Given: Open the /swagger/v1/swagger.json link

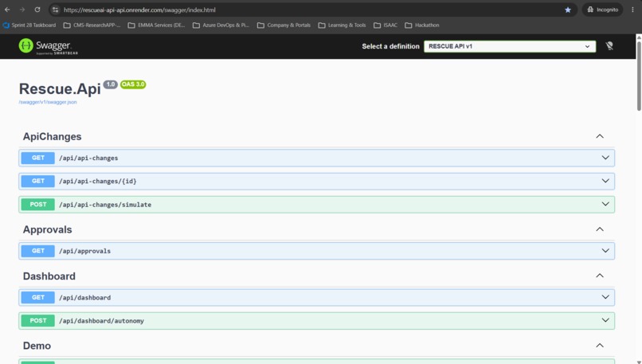Looking at the screenshot, I should coord(48,102).
